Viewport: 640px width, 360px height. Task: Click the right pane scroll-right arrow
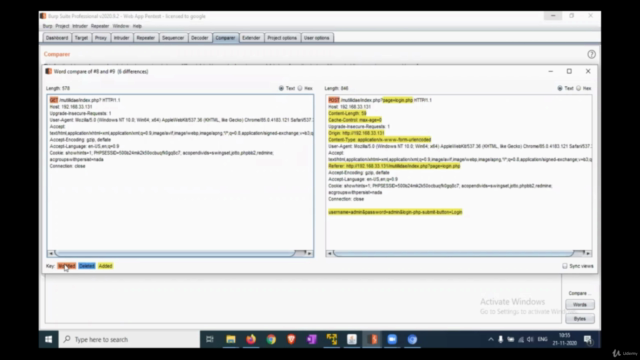pos(588,253)
